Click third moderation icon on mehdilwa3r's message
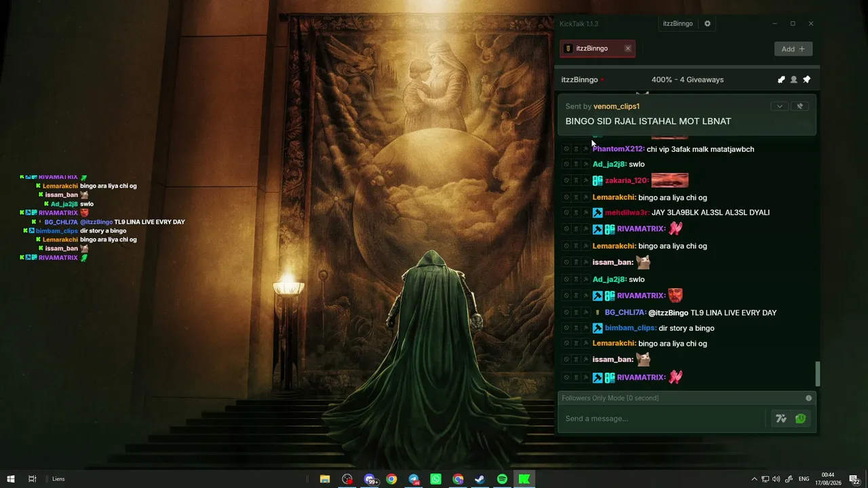Viewport: 868px width, 488px height. tap(585, 213)
